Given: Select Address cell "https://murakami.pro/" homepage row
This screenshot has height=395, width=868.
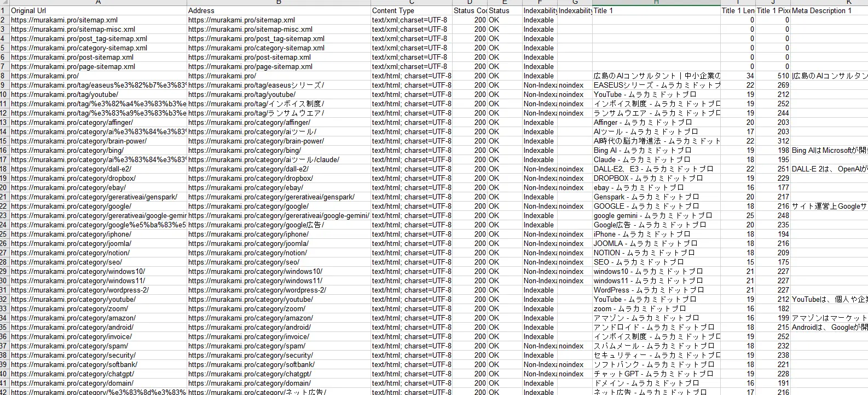Looking at the screenshot, I should (279, 76).
